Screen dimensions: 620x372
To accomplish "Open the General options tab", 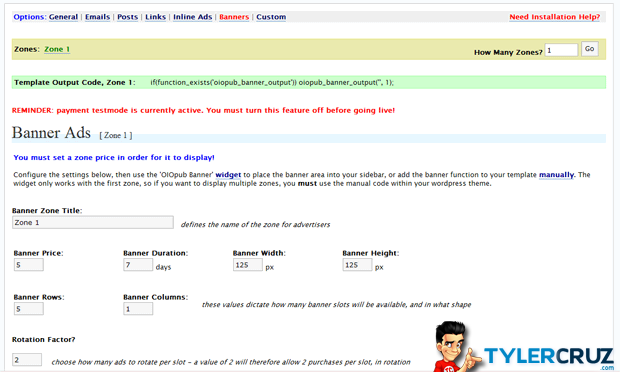I will coord(63,17).
